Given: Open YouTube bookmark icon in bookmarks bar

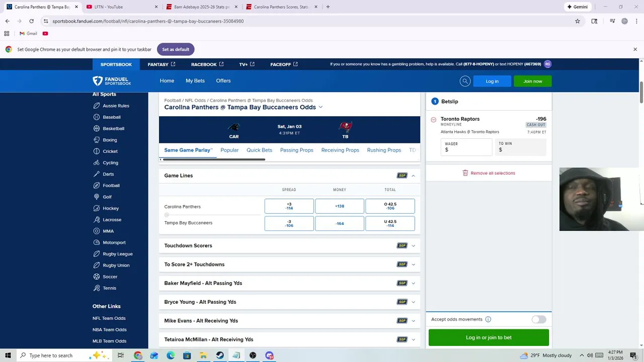Looking at the screenshot, I should pyautogui.click(x=45, y=34).
